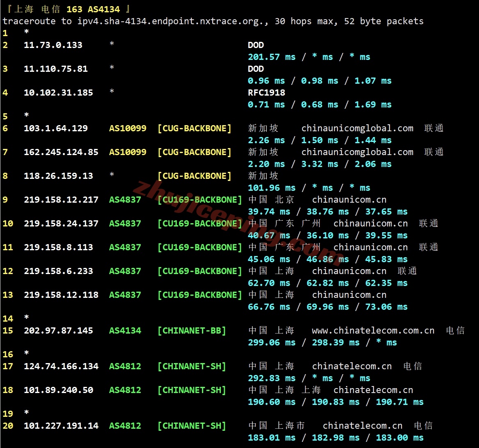Click hop number 14 timeout row
This screenshot has height=448, width=479.
tap(16, 318)
